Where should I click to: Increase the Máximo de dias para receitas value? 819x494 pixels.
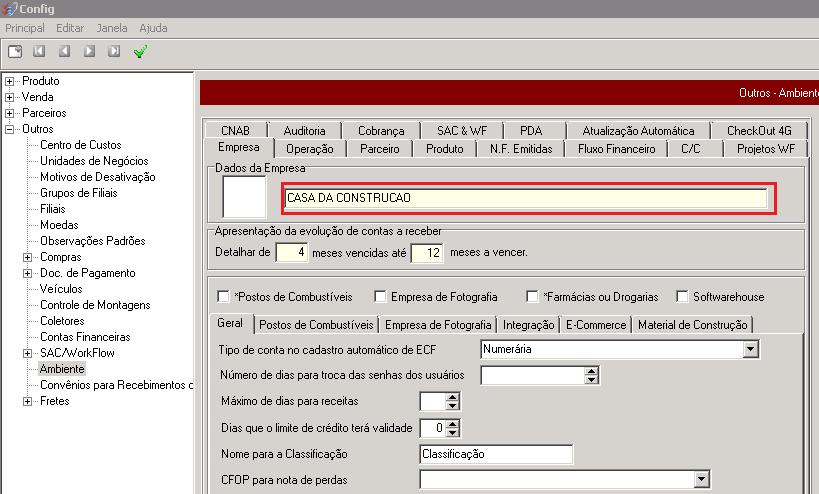[453, 397]
